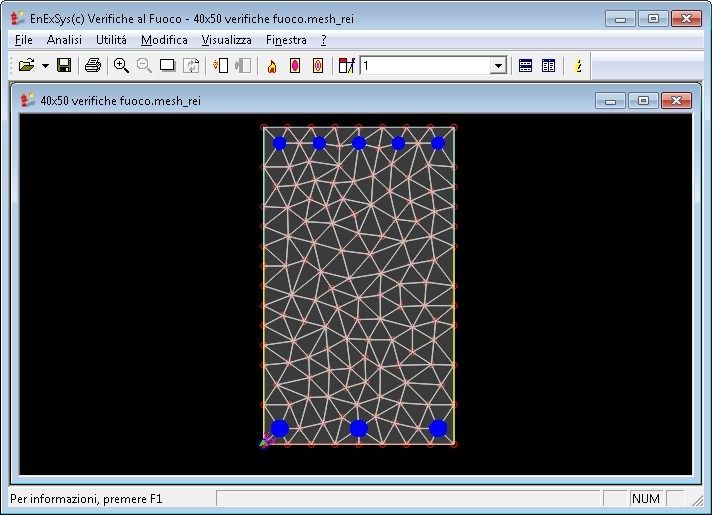Open the Visualizza menu

tap(227, 40)
